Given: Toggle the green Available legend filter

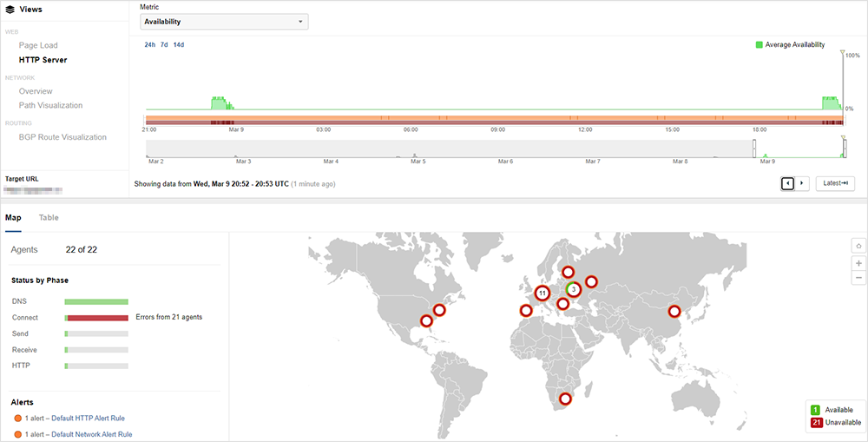Looking at the screenshot, I should tap(815, 409).
